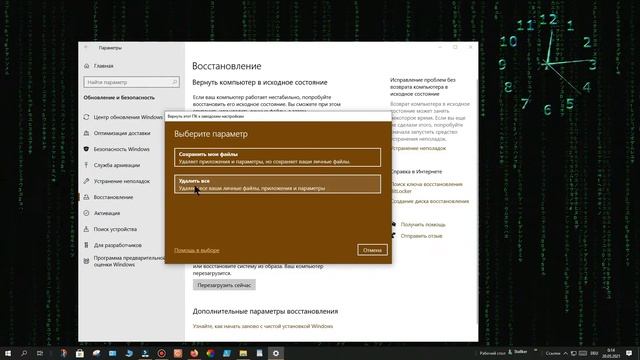This screenshot has width=640, height=360.
Task: Click the active Settings gear on the taskbar
Action: tap(276, 353)
